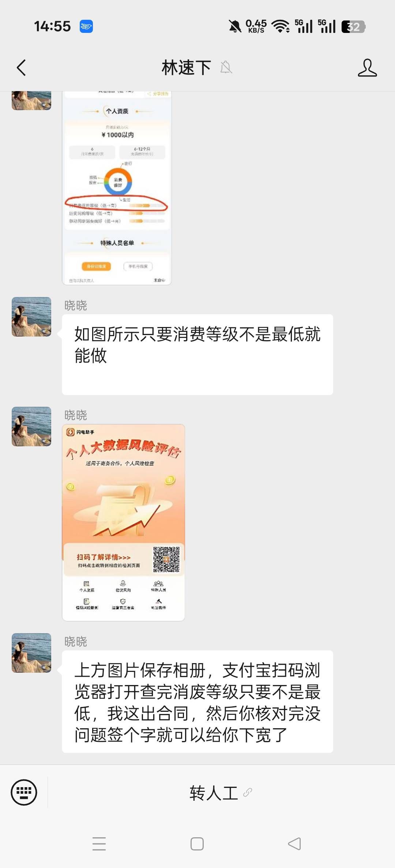This screenshot has height=868, width=395.
Task: Tap the link icon beside 转人工
Action: coord(248,792)
